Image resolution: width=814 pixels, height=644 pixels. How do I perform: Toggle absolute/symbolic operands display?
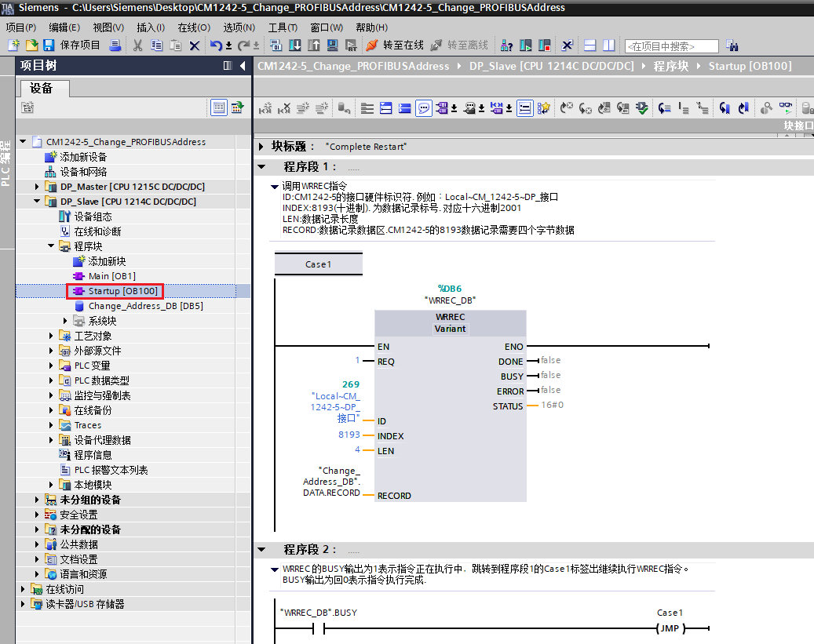tap(442, 108)
